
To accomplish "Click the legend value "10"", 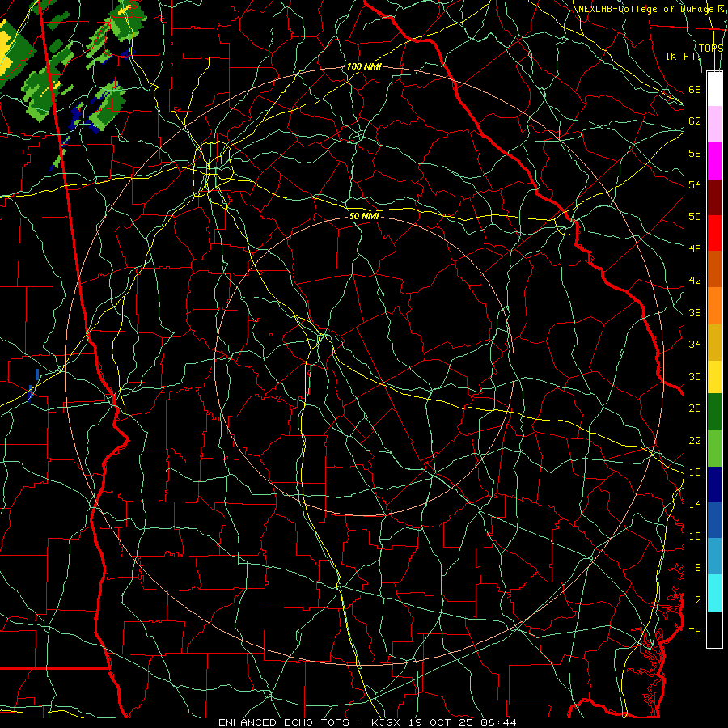I will (695, 536).
